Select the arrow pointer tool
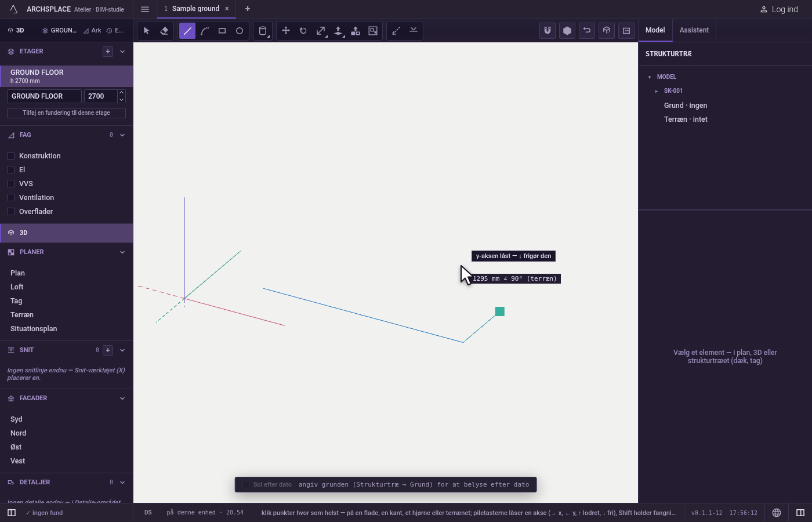The width and height of the screenshot is (812, 522). point(147,31)
